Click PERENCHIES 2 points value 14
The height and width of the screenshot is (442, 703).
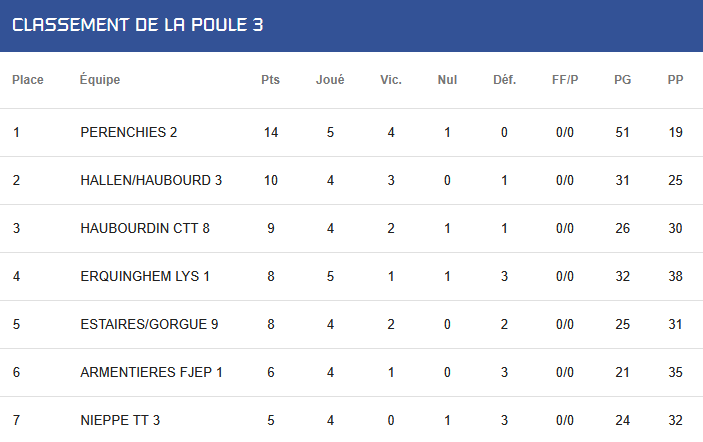pyautogui.click(x=271, y=132)
